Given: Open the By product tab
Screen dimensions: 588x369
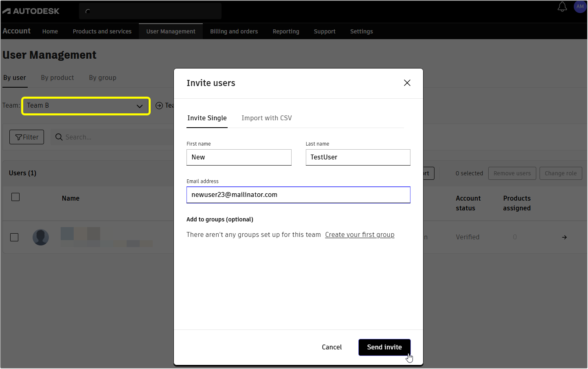Looking at the screenshot, I should 57,77.
